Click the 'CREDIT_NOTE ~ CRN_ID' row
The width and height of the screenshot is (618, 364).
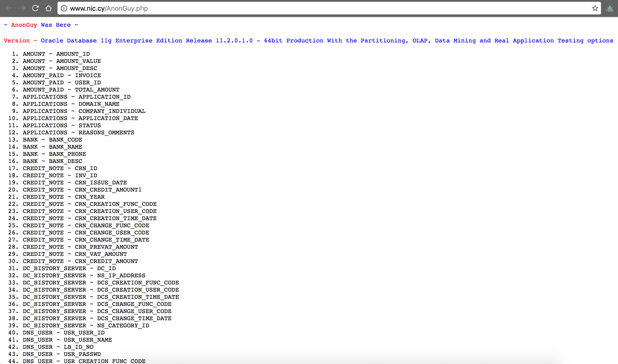pyautogui.click(x=60, y=168)
